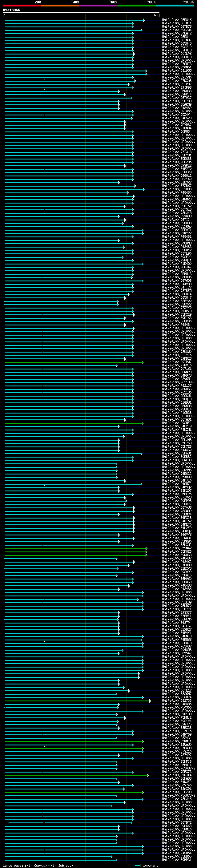Open hit UniRef100_P23880
Screen dimensions: 197x868
point(177,189)
